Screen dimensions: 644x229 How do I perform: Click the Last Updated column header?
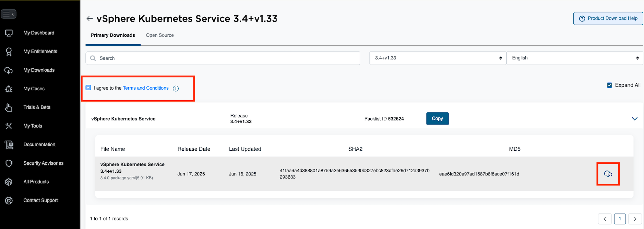[245, 149]
